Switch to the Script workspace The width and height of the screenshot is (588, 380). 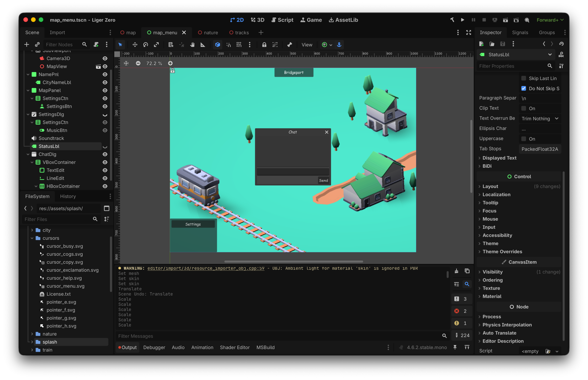click(x=282, y=20)
